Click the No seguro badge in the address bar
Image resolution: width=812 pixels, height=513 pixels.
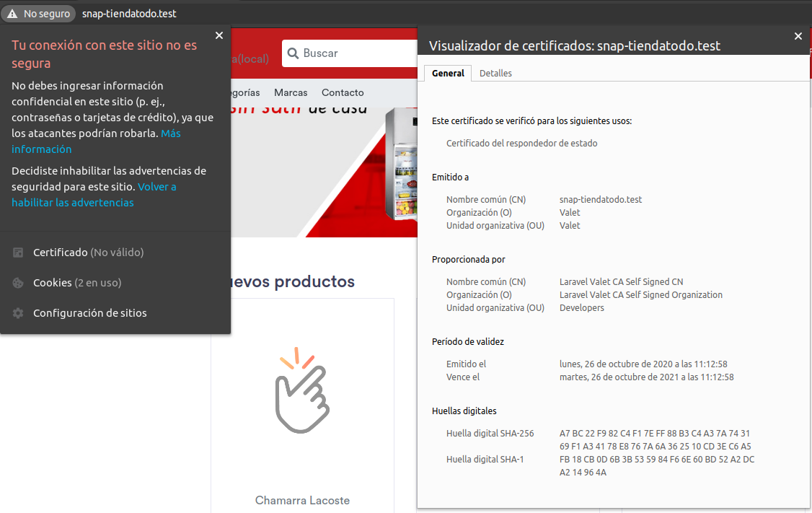pyautogui.click(x=37, y=13)
